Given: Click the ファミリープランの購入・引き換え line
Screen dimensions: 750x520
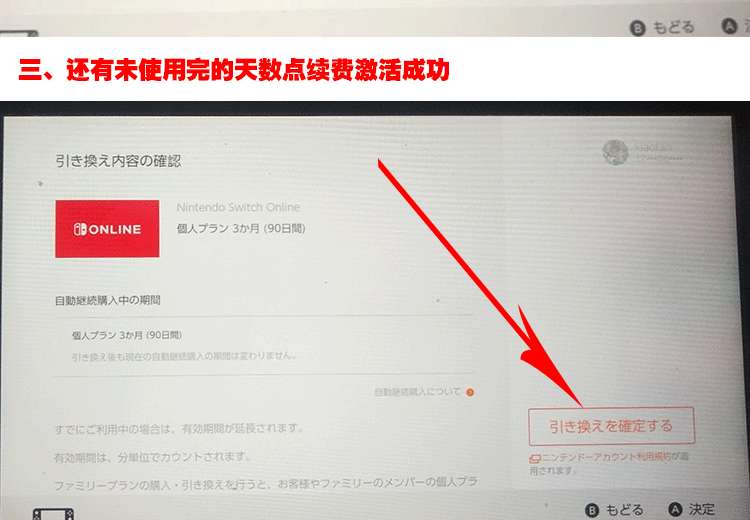Looking at the screenshot, I should 266,484.
